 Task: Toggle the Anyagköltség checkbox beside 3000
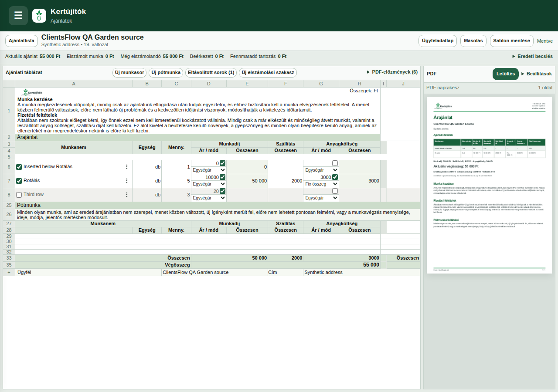(x=335, y=177)
